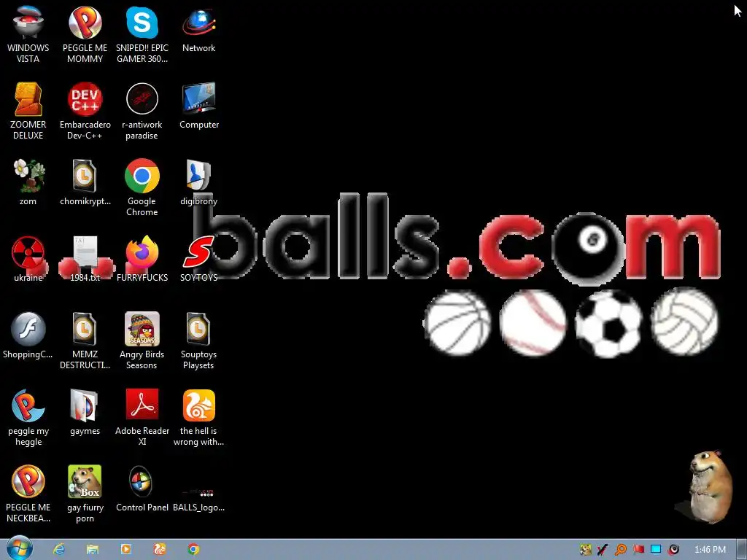Select the peggle my heggle icon

[28, 418]
